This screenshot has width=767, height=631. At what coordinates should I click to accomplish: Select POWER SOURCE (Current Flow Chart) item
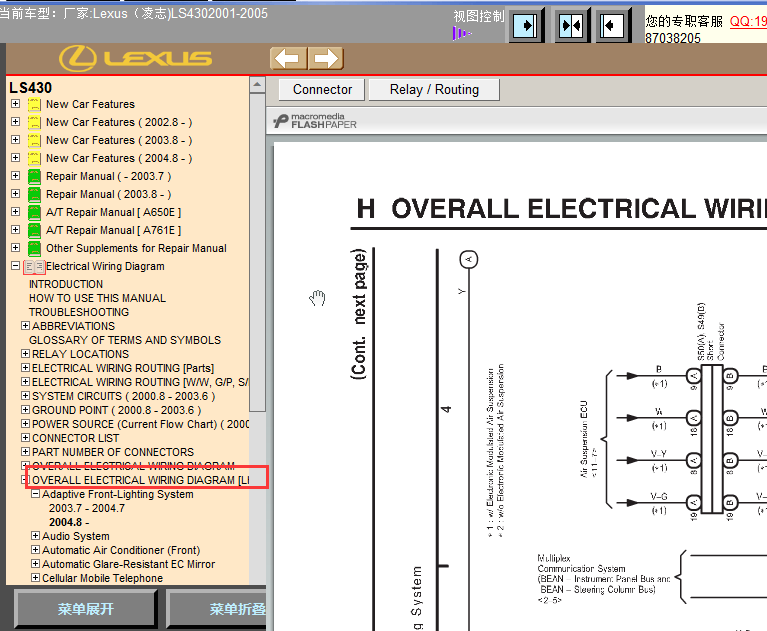coord(140,424)
